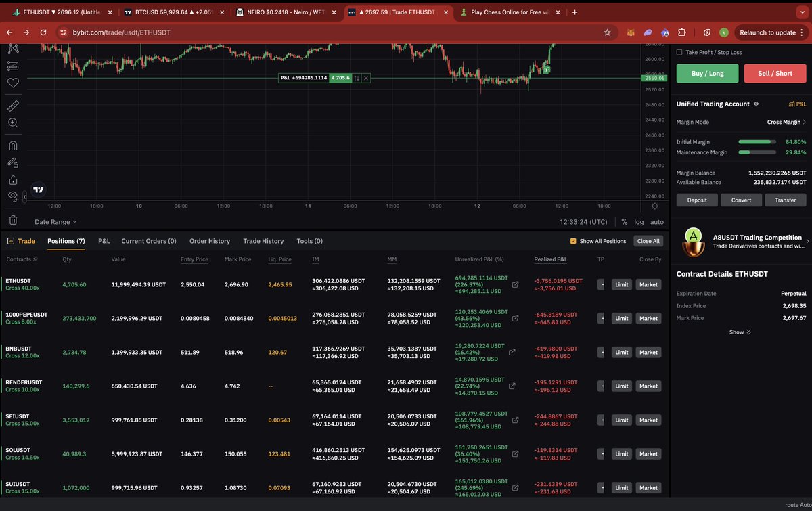Toggle auto scale on chart

[657, 222]
